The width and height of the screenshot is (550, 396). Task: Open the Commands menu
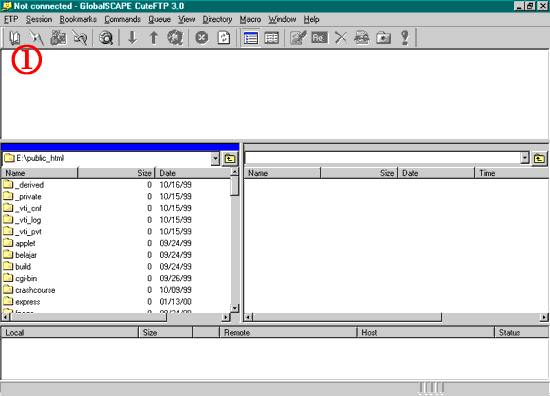tap(122, 19)
